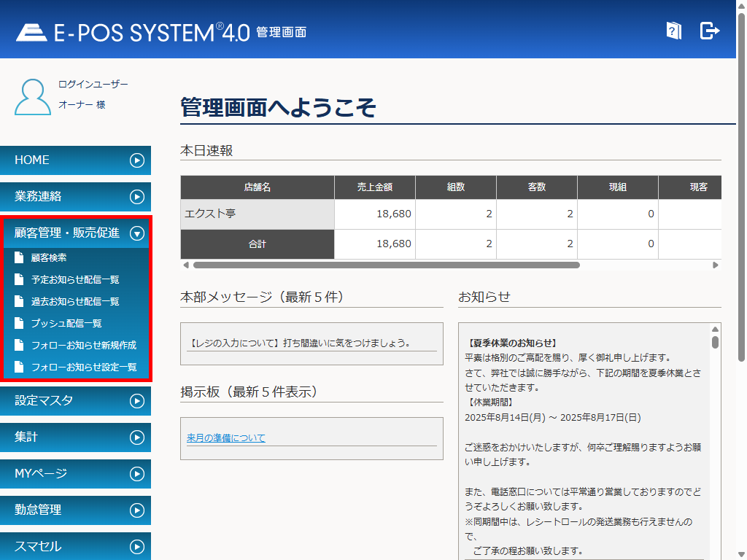Screen dimensions: 747x560
Task: Expand the 集計 menu section
Action: pyautogui.click(x=136, y=437)
